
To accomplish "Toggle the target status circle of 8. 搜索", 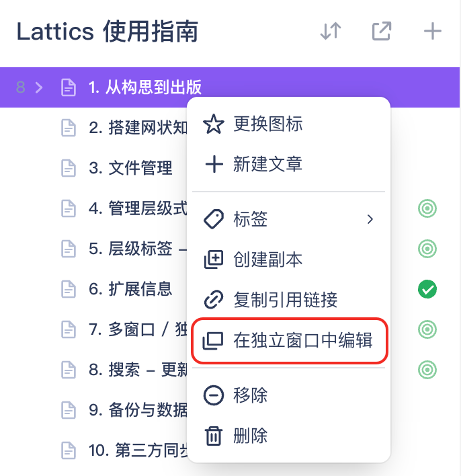I will [x=427, y=370].
